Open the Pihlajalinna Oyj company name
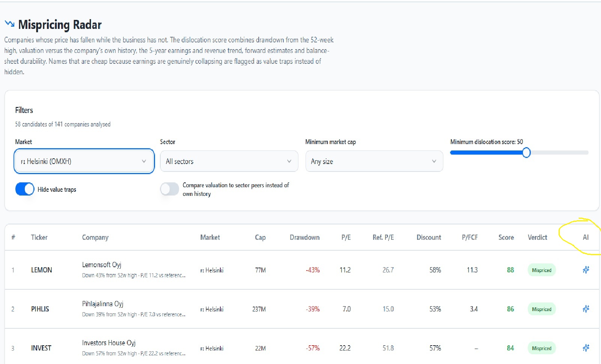The height and width of the screenshot is (364, 601). click(x=103, y=304)
